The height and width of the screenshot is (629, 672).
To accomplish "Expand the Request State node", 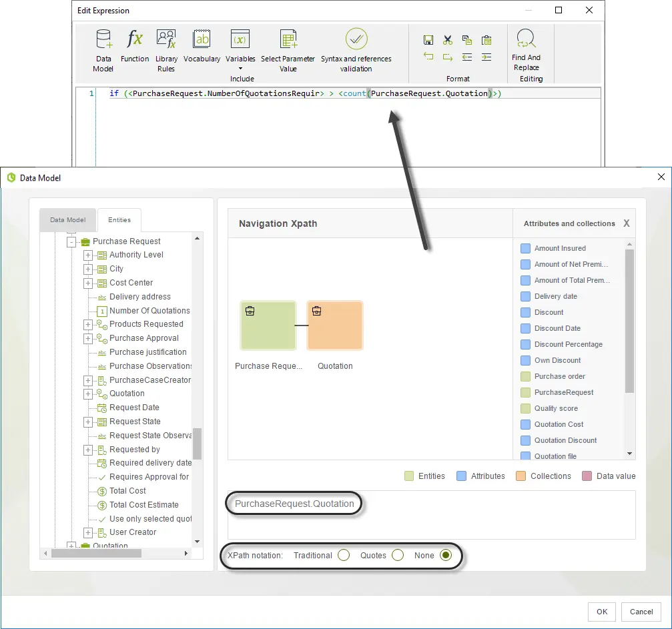I will [88, 422].
